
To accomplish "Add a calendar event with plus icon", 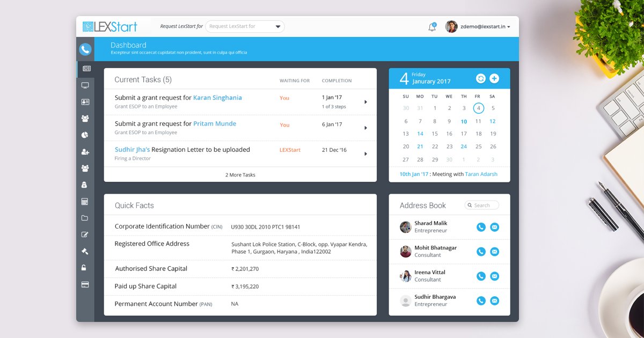I will pyautogui.click(x=494, y=79).
